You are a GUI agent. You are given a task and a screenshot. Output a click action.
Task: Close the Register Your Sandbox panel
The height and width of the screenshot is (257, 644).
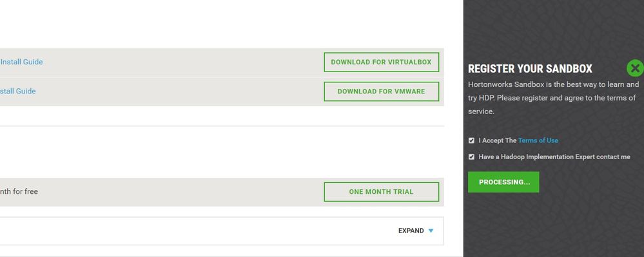pyautogui.click(x=635, y=68)
